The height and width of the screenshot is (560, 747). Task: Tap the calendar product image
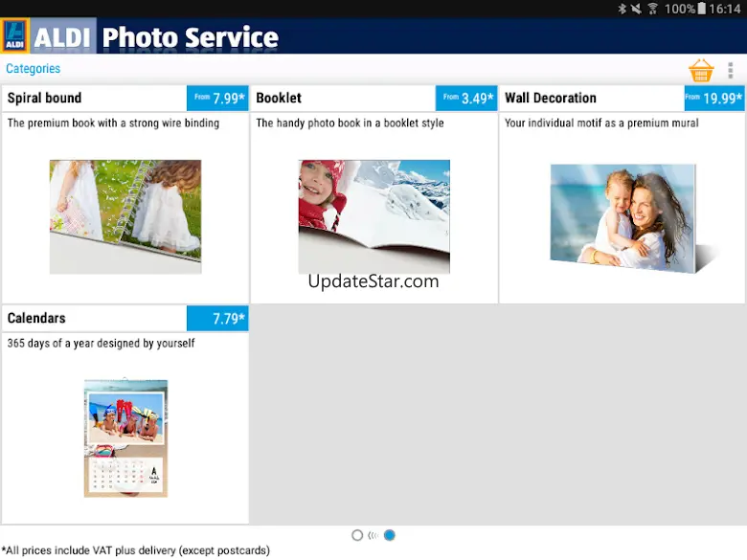click(x=125, y=438)
